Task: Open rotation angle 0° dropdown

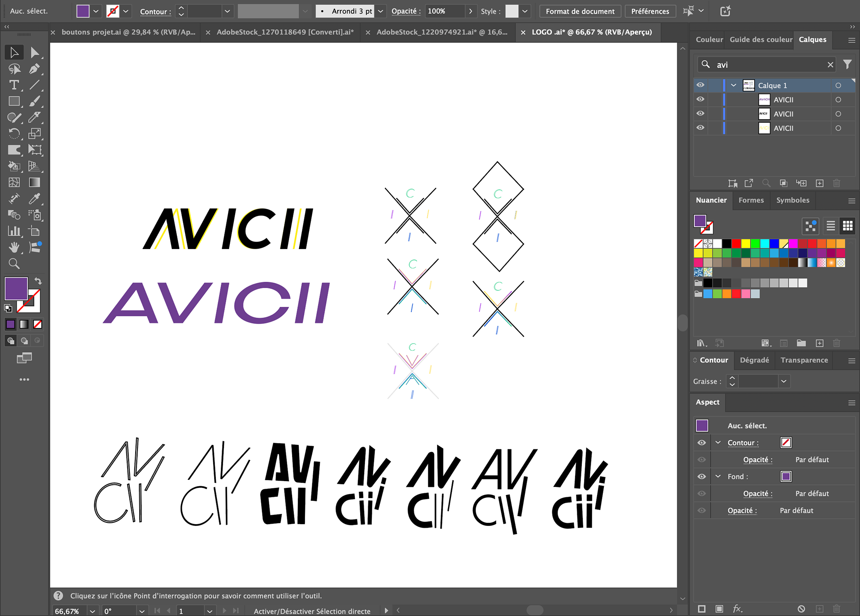Action: (x=142, y=611)
